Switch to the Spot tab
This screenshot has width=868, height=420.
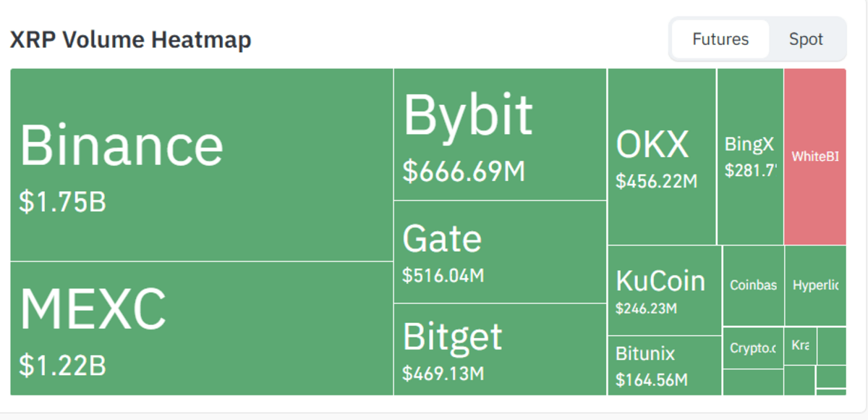coord(806,39)
